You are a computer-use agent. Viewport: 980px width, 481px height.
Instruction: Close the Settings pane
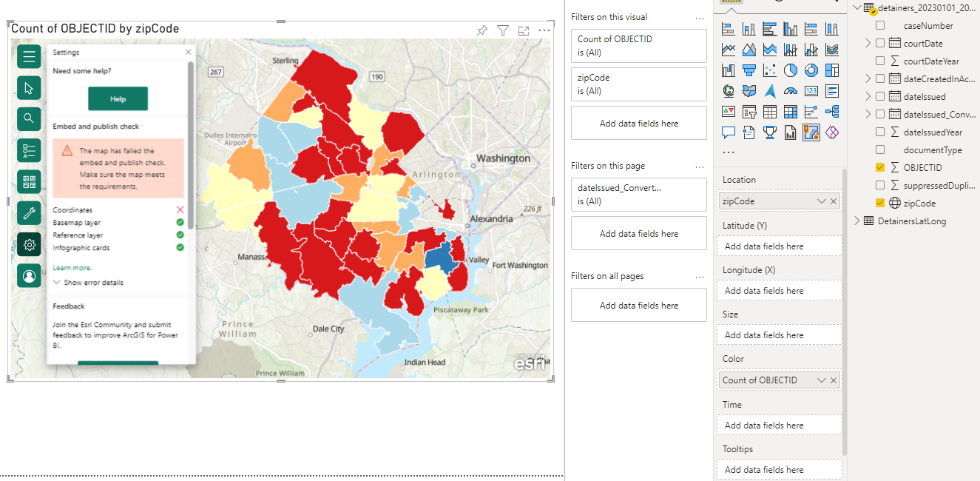[188, 53]
